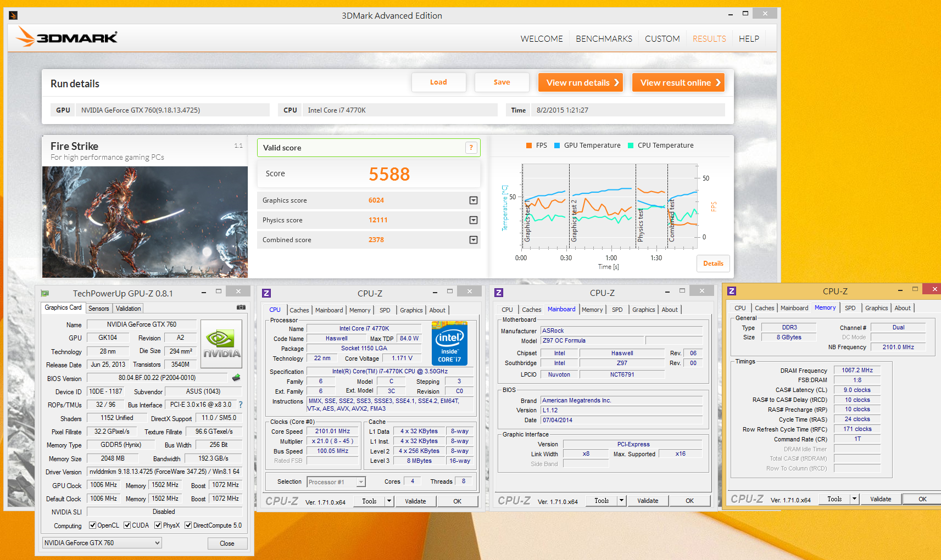This screenshot has width=941, height=560.
Task: Expand the Graphics score details
Action: pyautogui.click(x=473, y=200)
